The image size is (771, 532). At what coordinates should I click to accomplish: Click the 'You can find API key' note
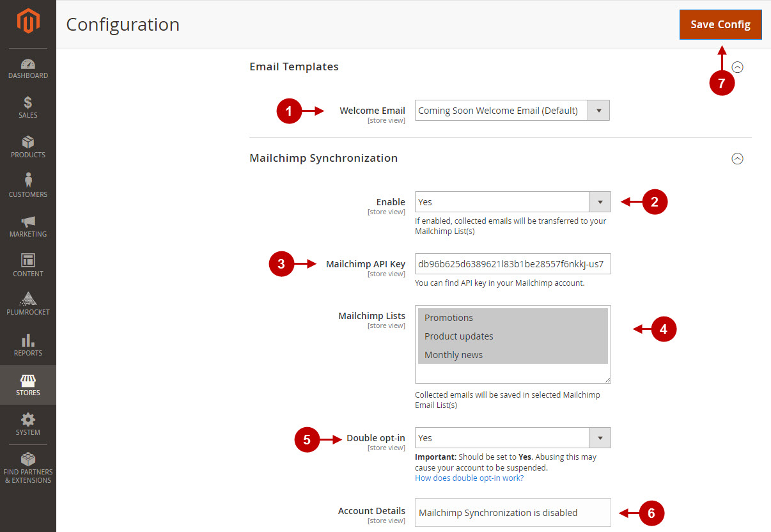coord(500,283)
